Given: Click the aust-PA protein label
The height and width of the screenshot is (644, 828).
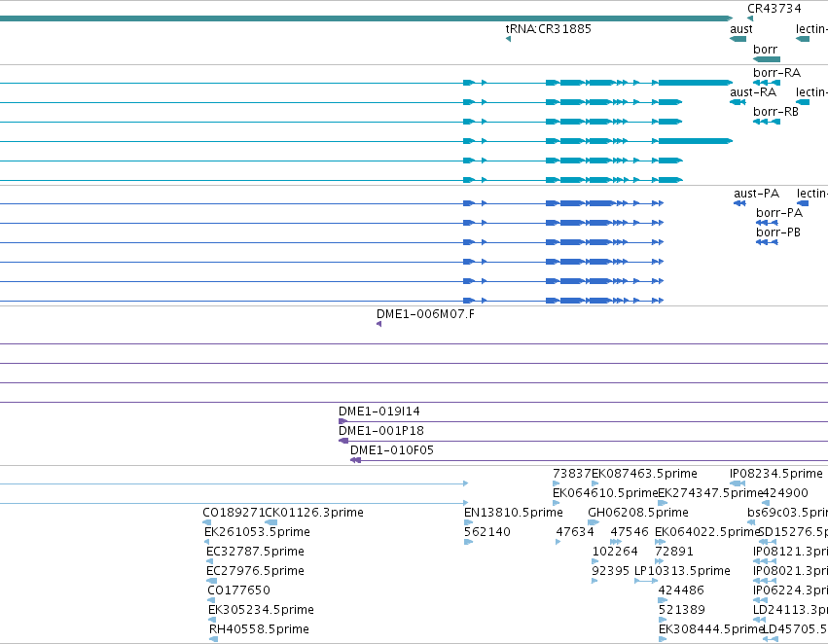Looking at the screenshot, I should click(x=756, y=194).
